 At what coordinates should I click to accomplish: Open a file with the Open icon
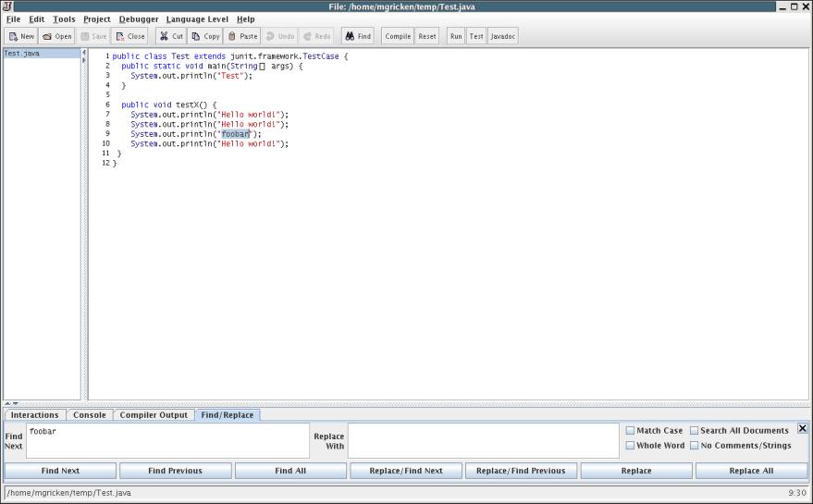47,37
